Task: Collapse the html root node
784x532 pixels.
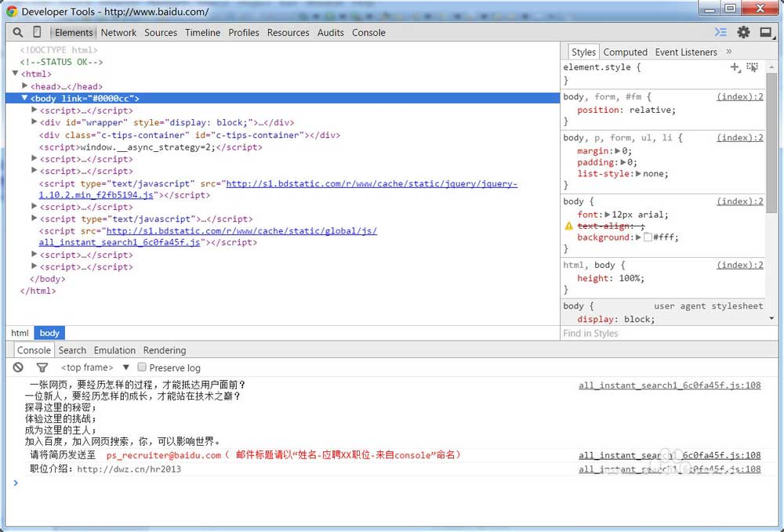Action: tap(15, 74)
